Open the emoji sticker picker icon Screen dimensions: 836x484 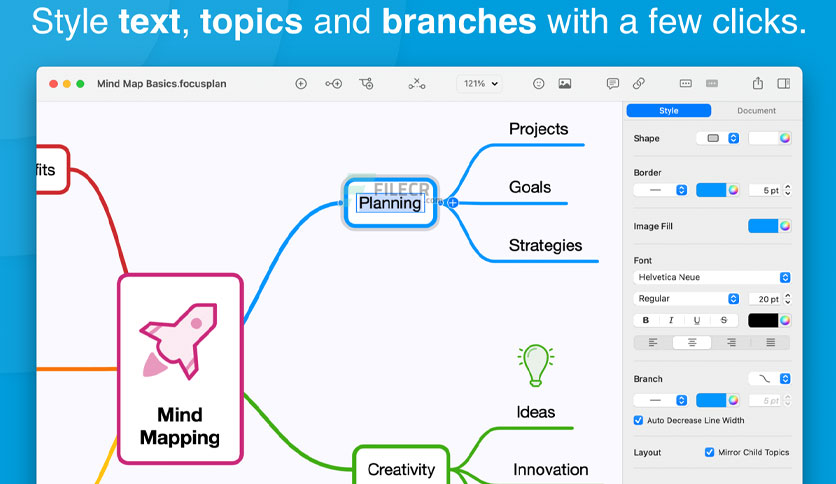538,84
